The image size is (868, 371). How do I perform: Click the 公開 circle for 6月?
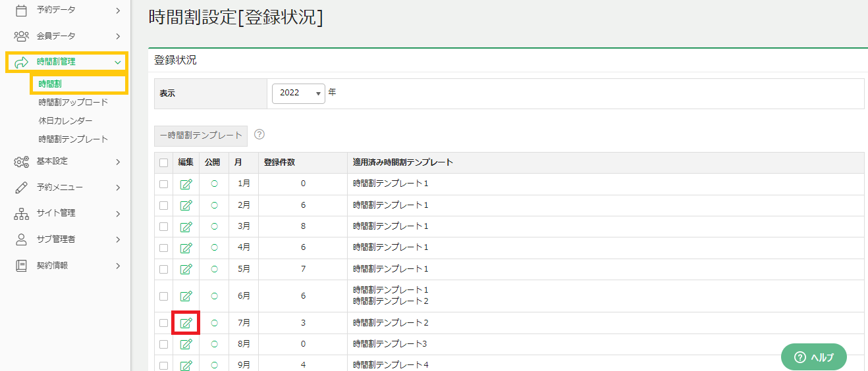[x=214, y=295]
